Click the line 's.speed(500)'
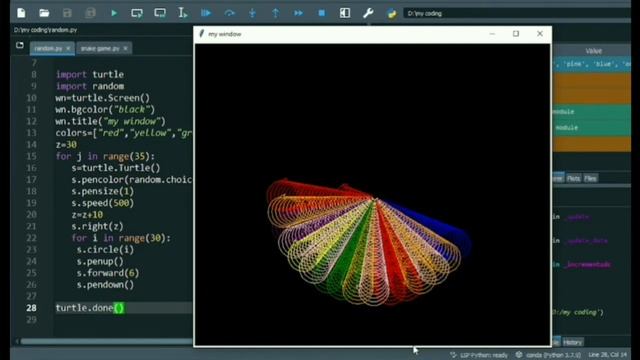Screen dimensions: 640x360 pyautogui.click(x=102, y=203)
